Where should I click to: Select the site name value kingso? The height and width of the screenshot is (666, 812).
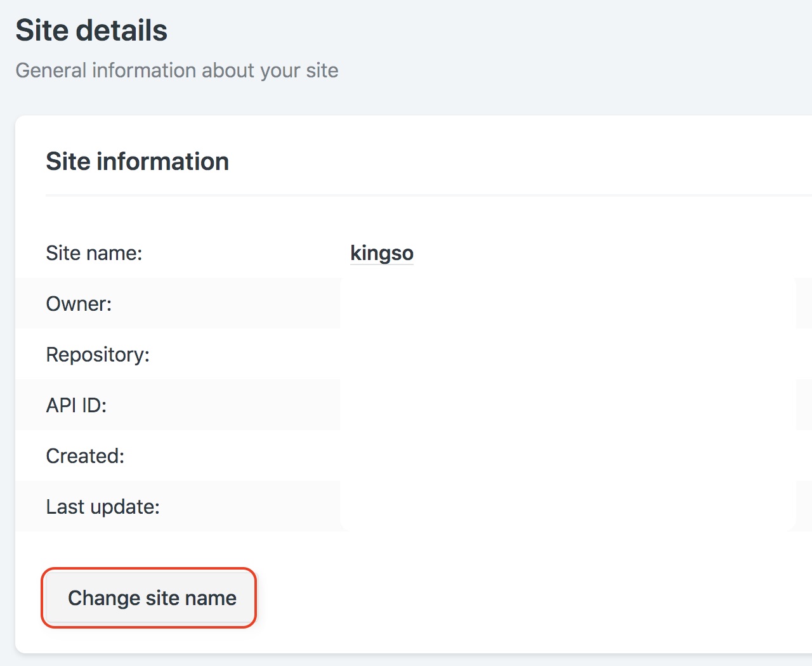(382, 253)
